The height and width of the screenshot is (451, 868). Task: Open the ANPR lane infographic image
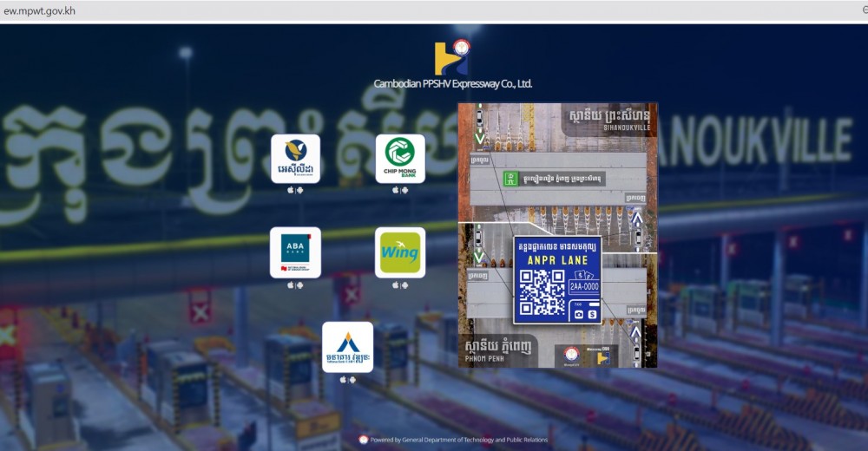557,235
